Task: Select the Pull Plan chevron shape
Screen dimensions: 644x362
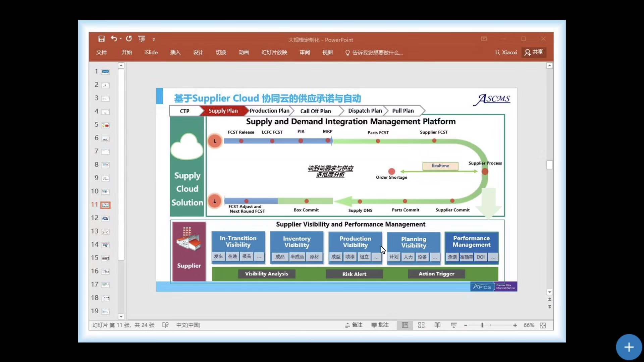Action: pyautogui.click(x=404, y=111)
